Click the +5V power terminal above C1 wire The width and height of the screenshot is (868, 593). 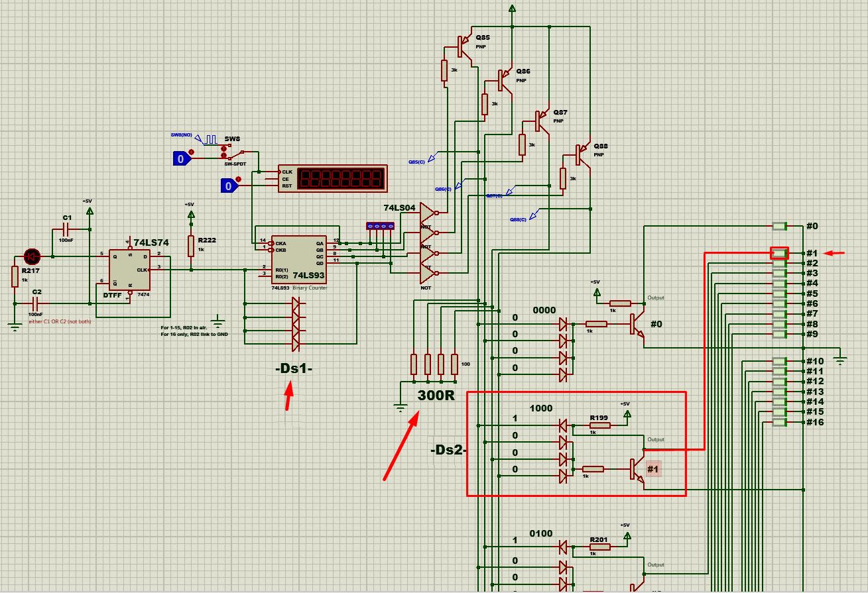(x=89, y=209)
